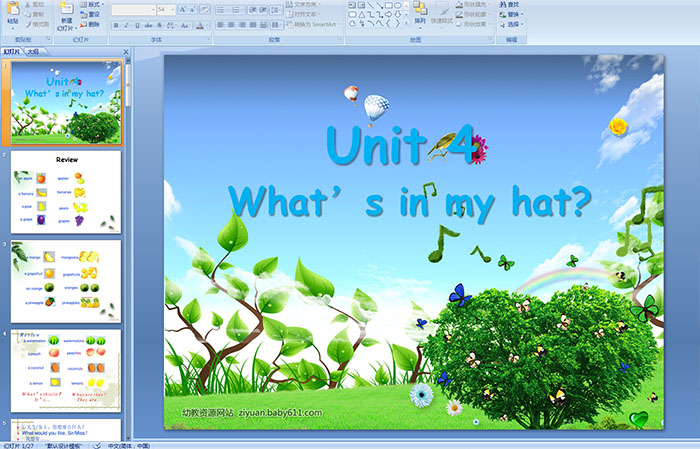Click the Cut (剪切) command
700x449 pixels.
pos(34,4)
